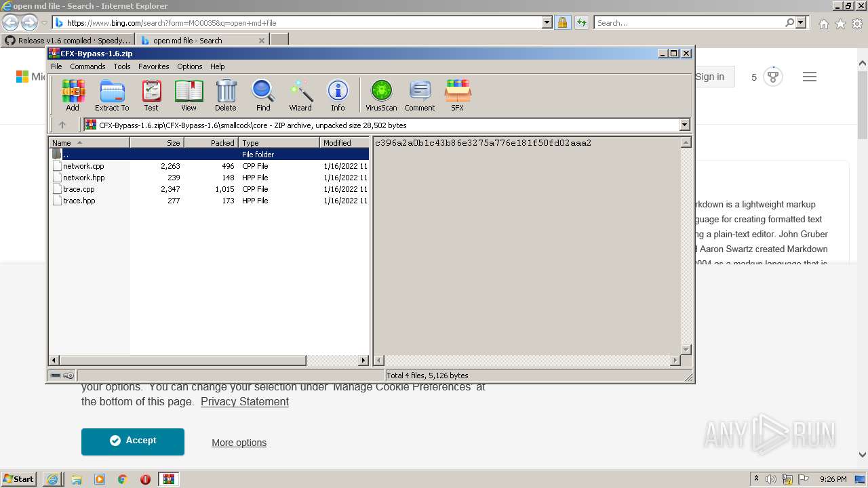Open IE Favorites star icon

[840, 24]
